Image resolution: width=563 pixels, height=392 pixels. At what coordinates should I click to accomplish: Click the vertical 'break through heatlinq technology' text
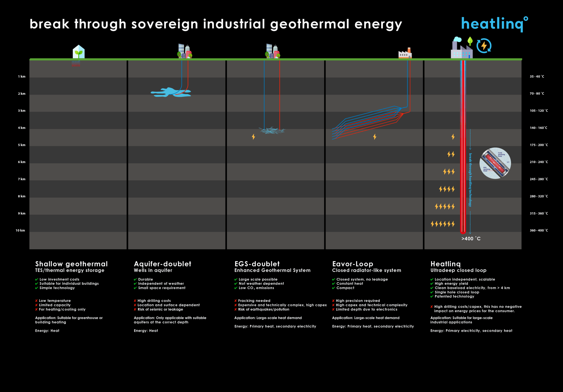pyautogui.click(x=470, y=180)
